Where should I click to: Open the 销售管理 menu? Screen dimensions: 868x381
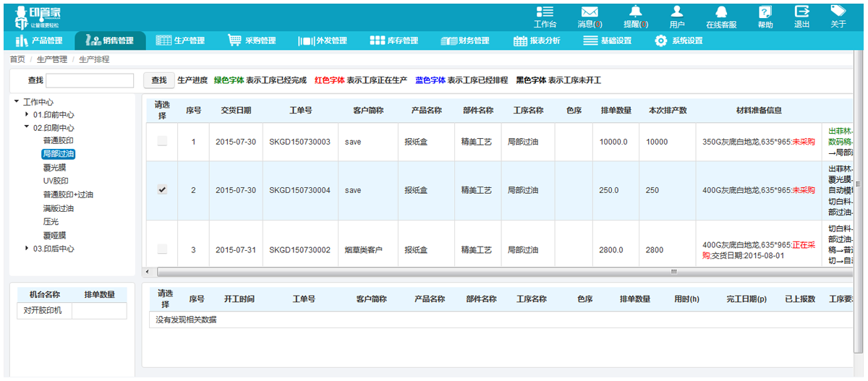[x=110, y=40]
